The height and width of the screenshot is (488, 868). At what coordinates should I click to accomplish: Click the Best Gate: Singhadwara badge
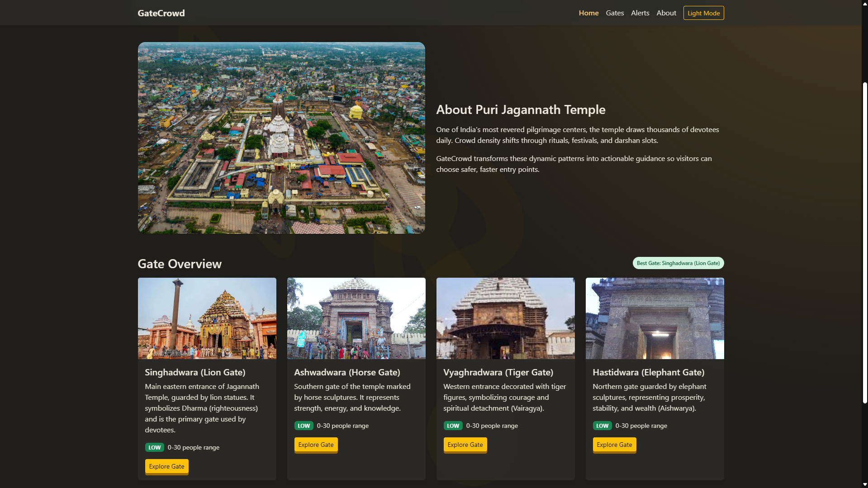(678, 263)
